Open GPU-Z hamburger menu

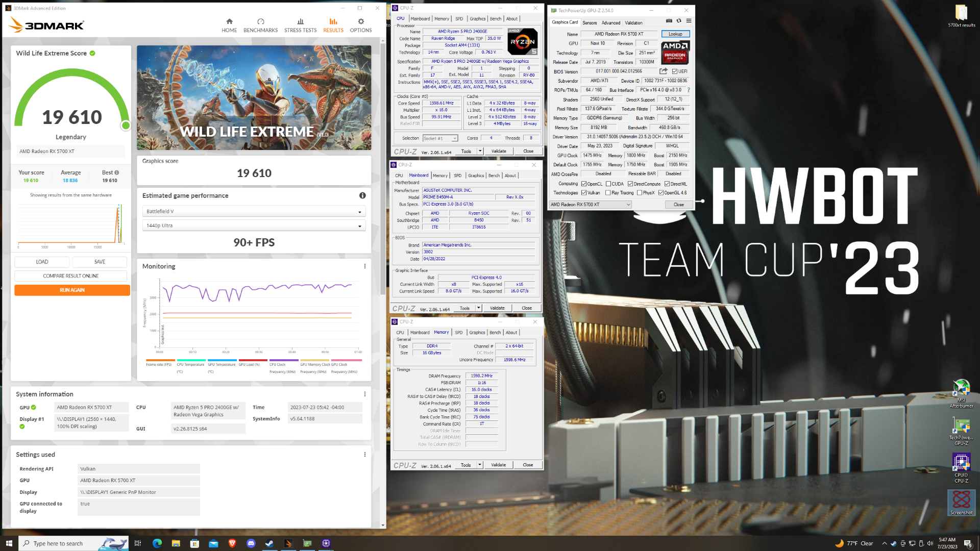689,21
